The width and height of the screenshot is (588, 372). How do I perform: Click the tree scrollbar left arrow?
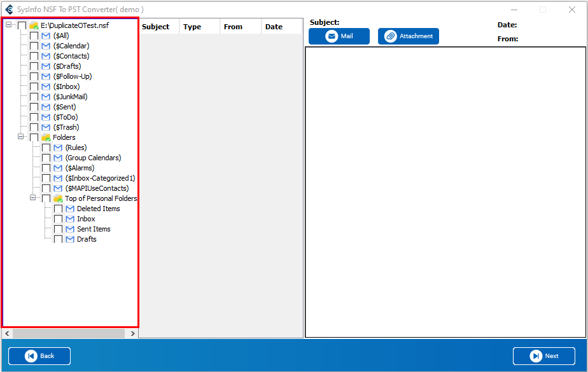click(x=7, y=333)
